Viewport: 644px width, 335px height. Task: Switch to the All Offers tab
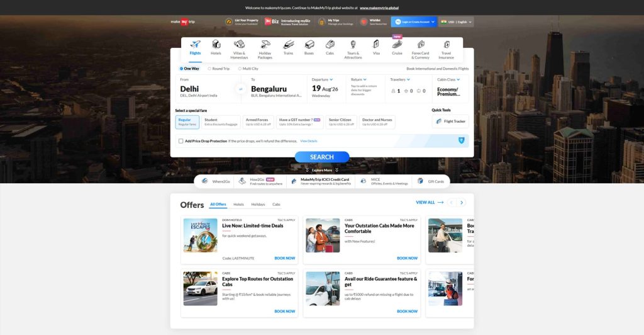point(218,204)
